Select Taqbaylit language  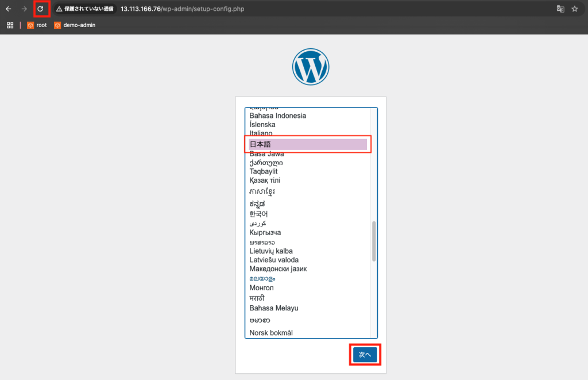point(308,171)
